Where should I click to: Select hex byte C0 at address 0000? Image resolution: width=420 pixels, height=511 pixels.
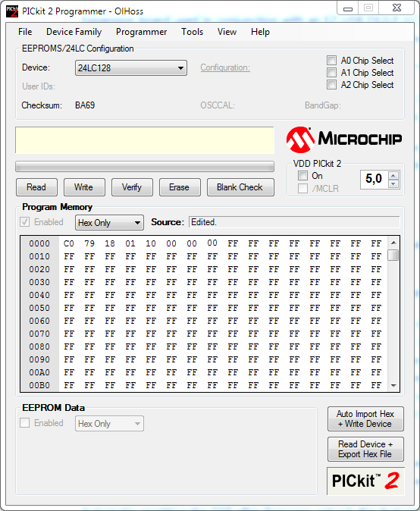(x=69, y=243)
